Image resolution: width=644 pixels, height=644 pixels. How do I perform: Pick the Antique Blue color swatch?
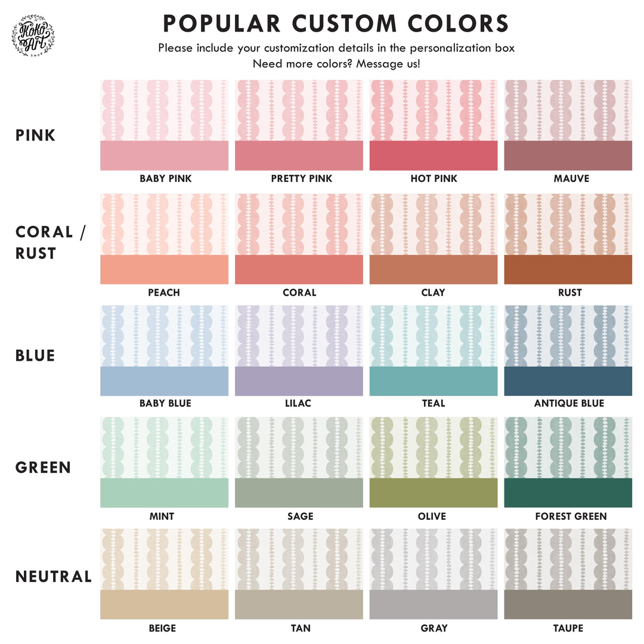coord(568,381)
